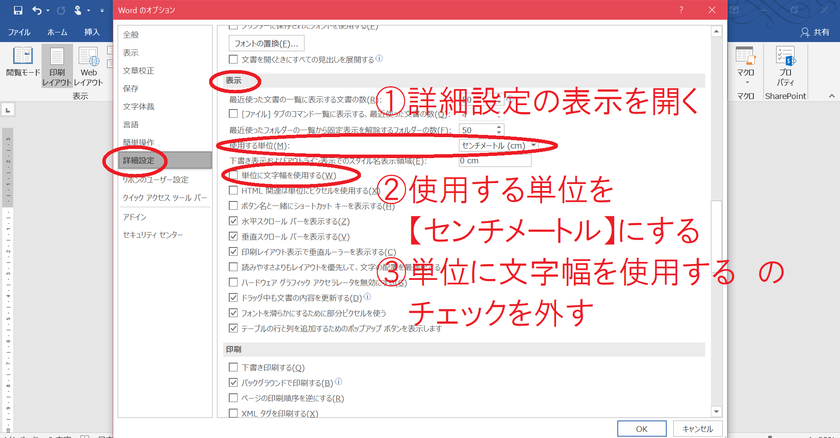
Task: Toggle HTML 関連は単位にピクセルを使用する checkbox
Action: coord(233,190)
